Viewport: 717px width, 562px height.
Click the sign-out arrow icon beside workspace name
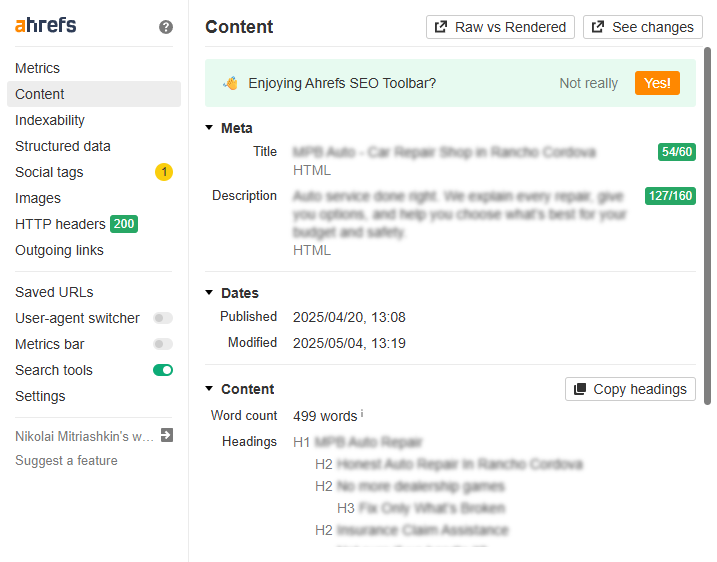point(166,435)
